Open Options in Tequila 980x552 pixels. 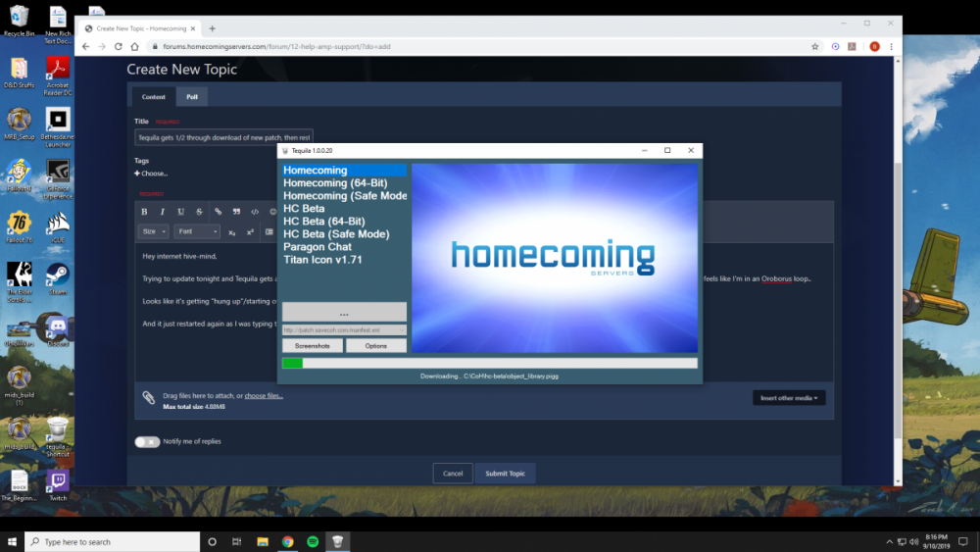click(x=375, y=346)
